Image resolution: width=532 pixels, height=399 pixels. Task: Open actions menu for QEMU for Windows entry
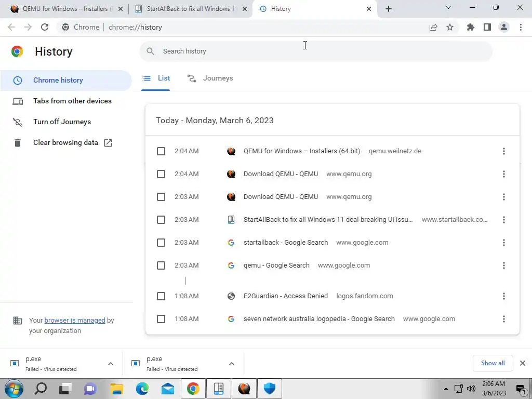(x=504, y=151)
